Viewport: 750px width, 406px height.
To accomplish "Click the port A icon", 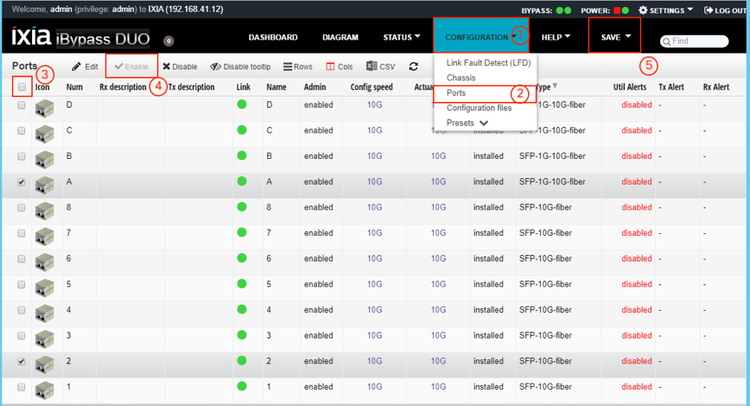I will [x=44, y=185].
